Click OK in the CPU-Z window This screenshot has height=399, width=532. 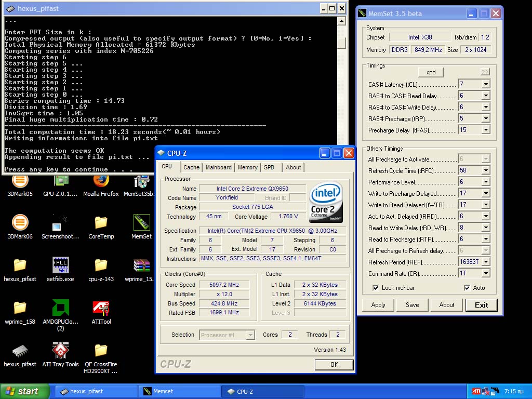(x=334, y=364)
